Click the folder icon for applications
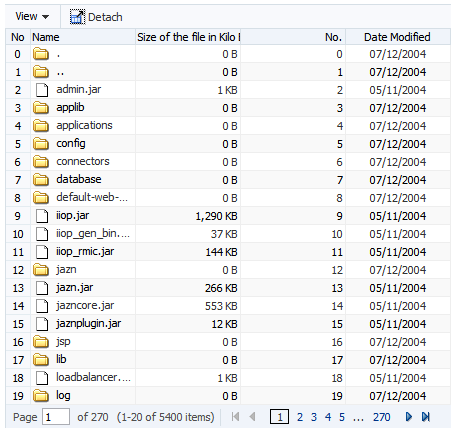 41,126
